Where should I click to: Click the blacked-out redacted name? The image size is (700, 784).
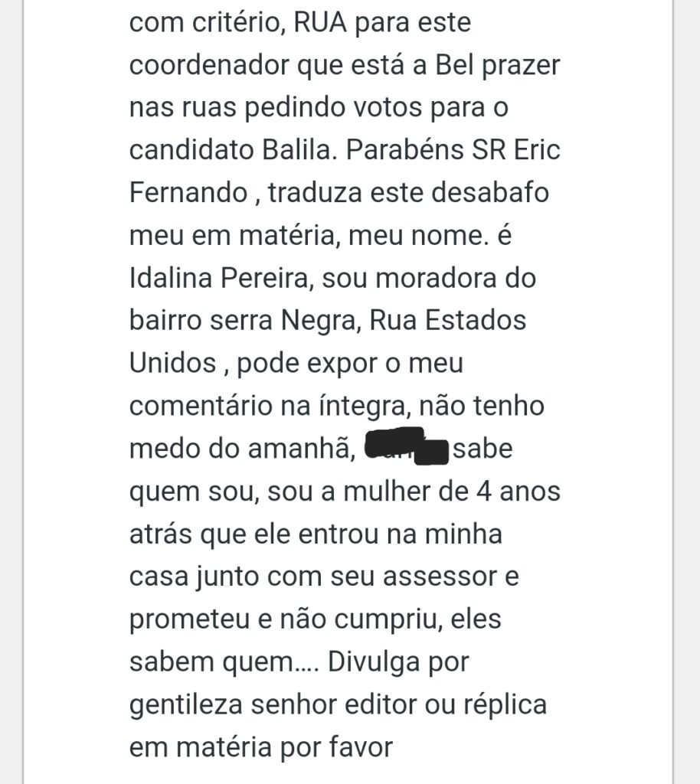coord(406,446)
